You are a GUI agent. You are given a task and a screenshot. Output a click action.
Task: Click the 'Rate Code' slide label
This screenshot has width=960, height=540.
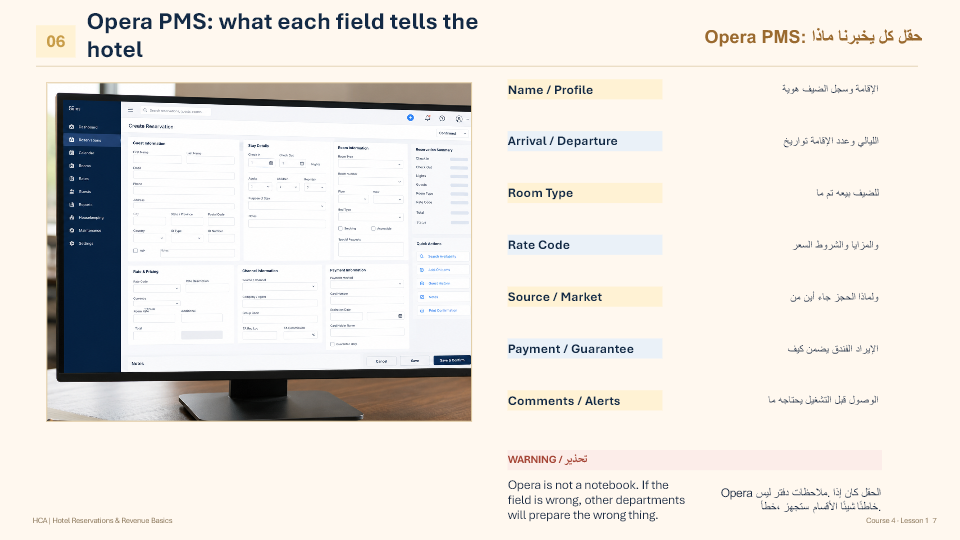pos(538,245)
